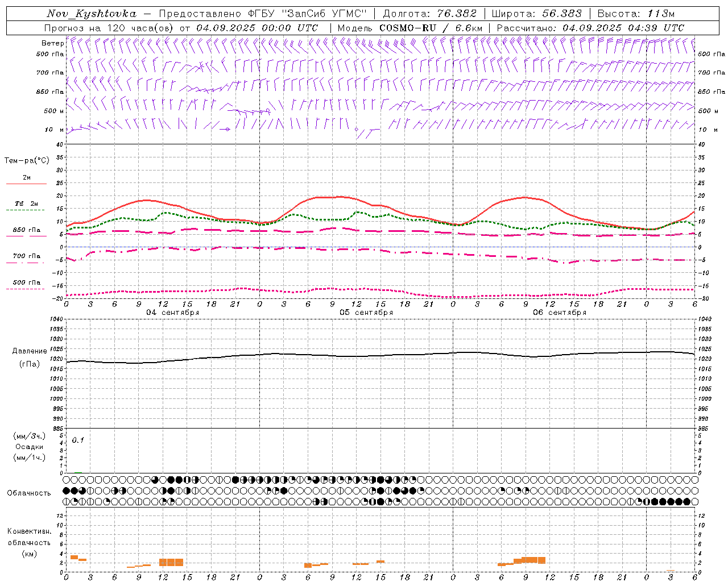Click the '10 м' wind level label on left side
This screenshot has width=728, height=582.
tap(55, 130)
